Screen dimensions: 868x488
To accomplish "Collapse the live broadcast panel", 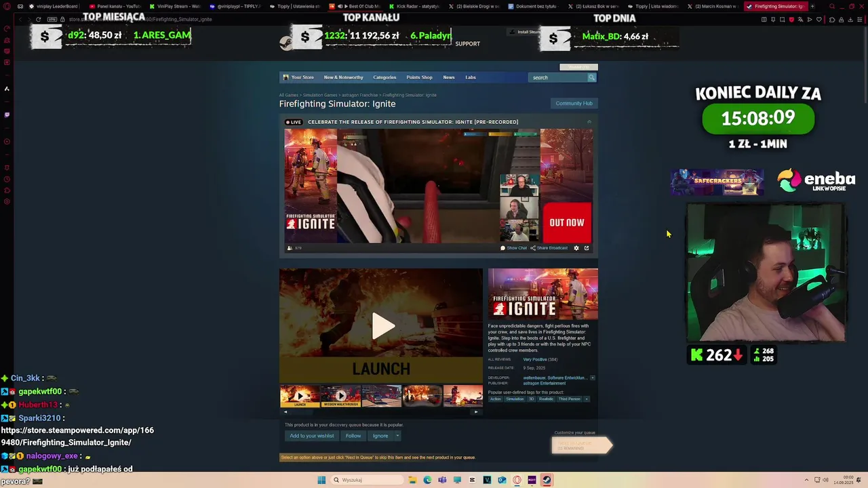I will click(x=589, y=122).
